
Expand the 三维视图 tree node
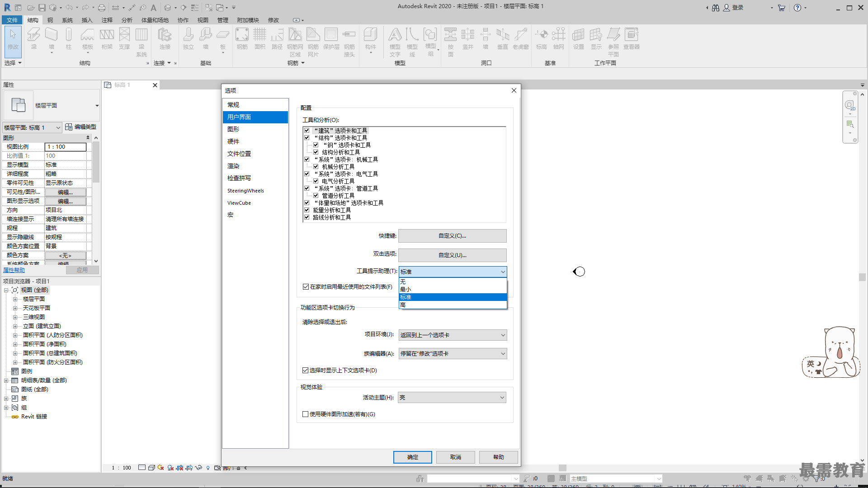tap(15, 317)
